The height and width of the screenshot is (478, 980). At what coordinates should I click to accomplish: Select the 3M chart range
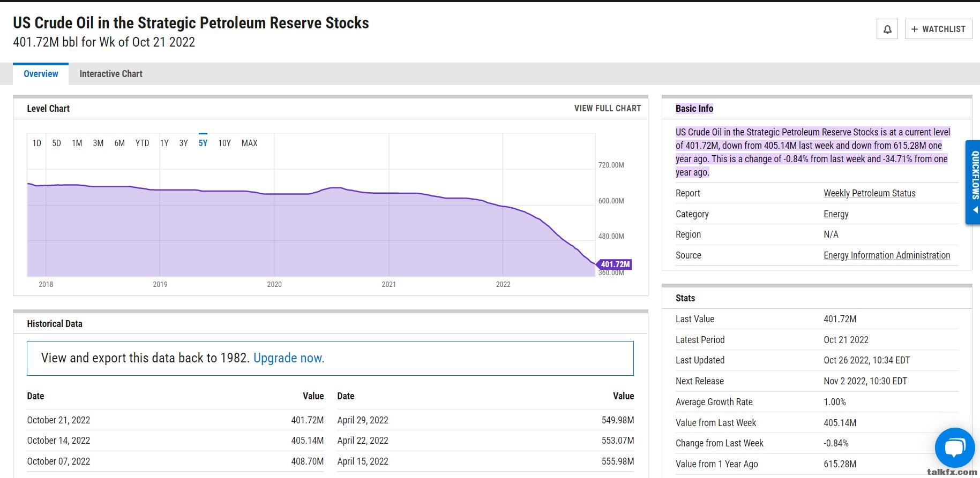[98, 143]
